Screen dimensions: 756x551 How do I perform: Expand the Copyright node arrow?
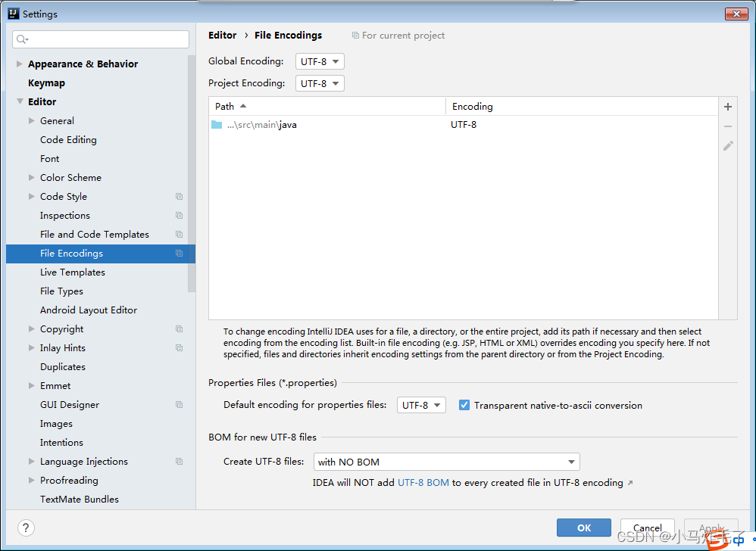coord(31,329)
